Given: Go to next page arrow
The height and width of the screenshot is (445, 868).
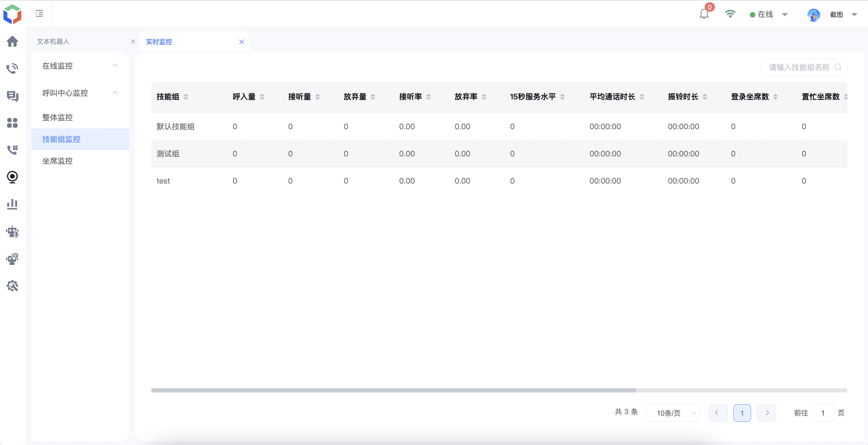Looking at the screenshot, I should (766, 413).
